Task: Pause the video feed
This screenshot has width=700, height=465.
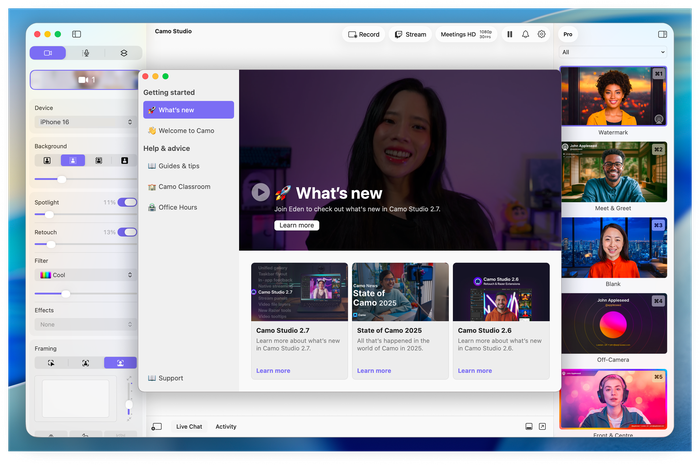Action: coord(509,34)
